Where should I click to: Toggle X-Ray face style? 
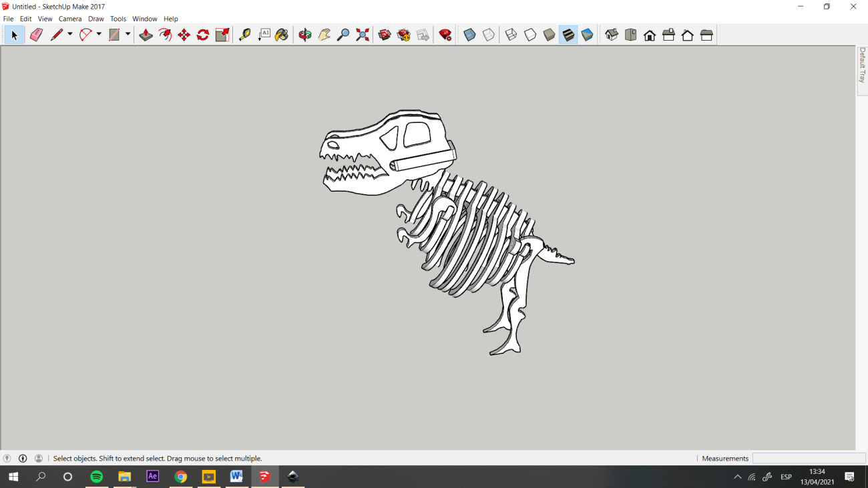(x=469, y=35)
